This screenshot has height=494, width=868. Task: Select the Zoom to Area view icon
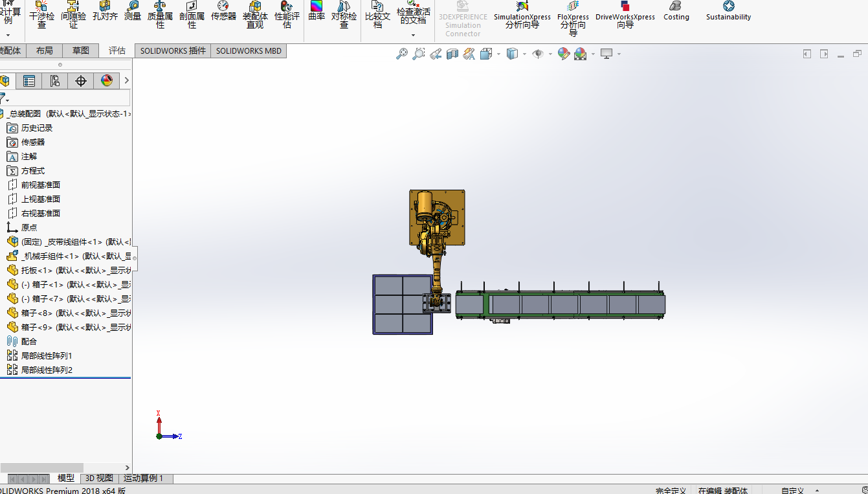[419, 54]
